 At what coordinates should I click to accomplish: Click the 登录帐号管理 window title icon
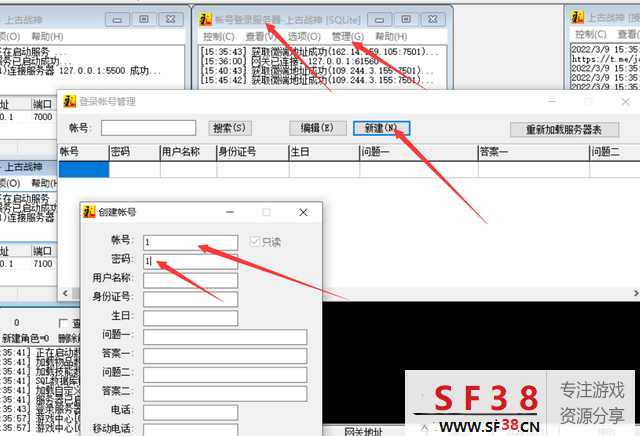tap(70, 101)
